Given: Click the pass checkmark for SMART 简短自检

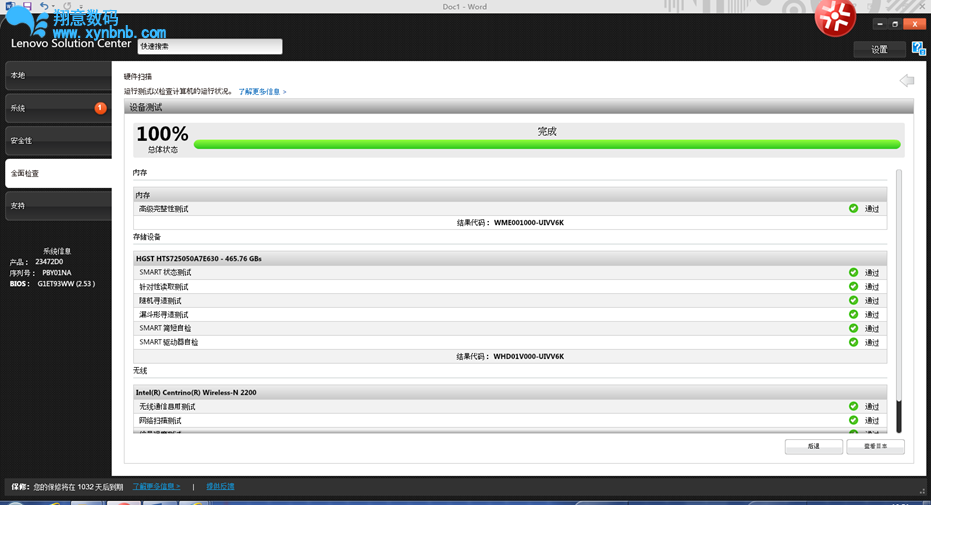Looking at the screenshot, I should coord(853,328).
